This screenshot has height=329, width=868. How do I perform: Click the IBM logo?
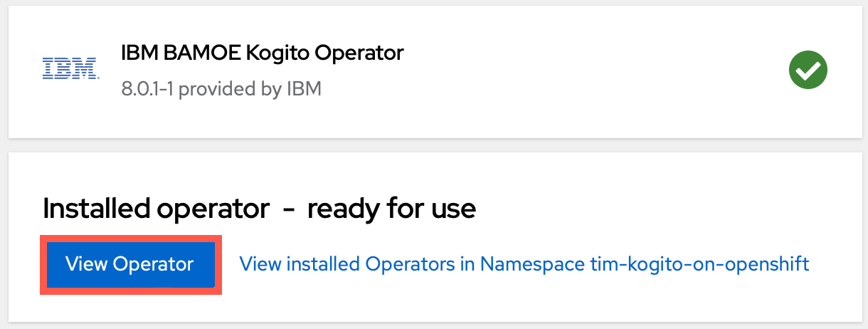(70, 68)
